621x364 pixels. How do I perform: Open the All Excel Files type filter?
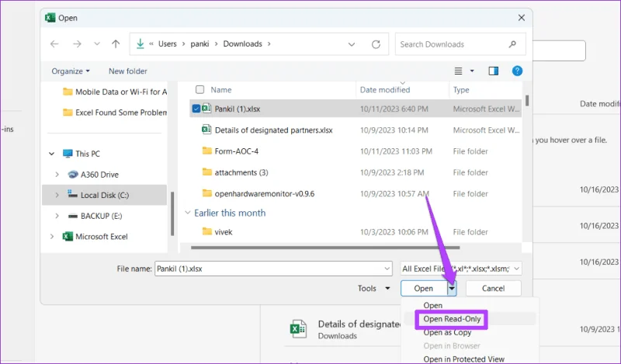(461, 269)
